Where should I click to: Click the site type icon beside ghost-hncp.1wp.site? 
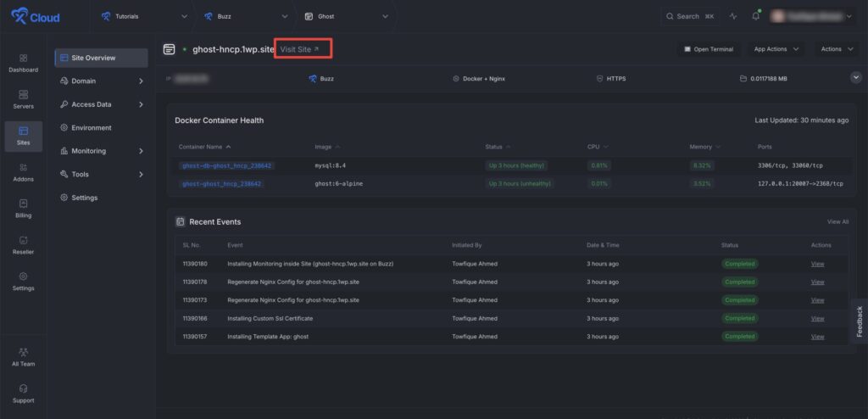pos(170,49)
